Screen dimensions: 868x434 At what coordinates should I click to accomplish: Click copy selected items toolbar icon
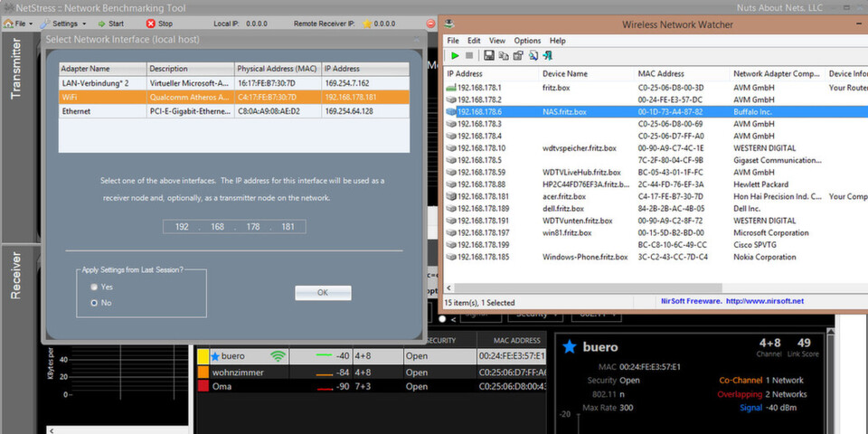pos(504,55)
